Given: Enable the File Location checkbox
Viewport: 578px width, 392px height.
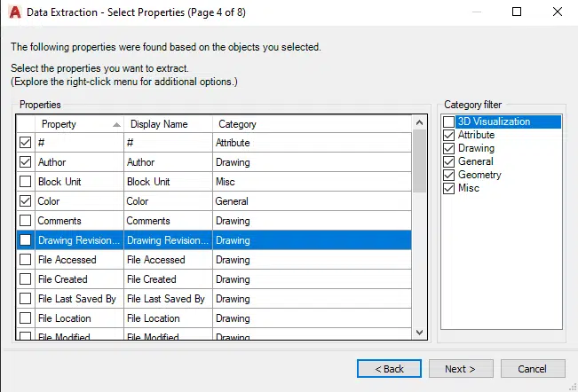Looking at the screenshot, I should point(25,318).
